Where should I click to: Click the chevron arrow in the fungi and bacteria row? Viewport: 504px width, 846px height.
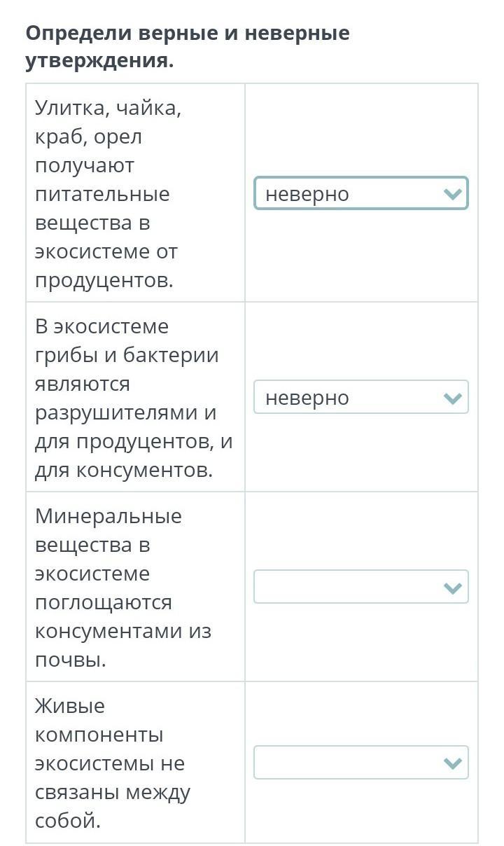(x=453, y=398)
